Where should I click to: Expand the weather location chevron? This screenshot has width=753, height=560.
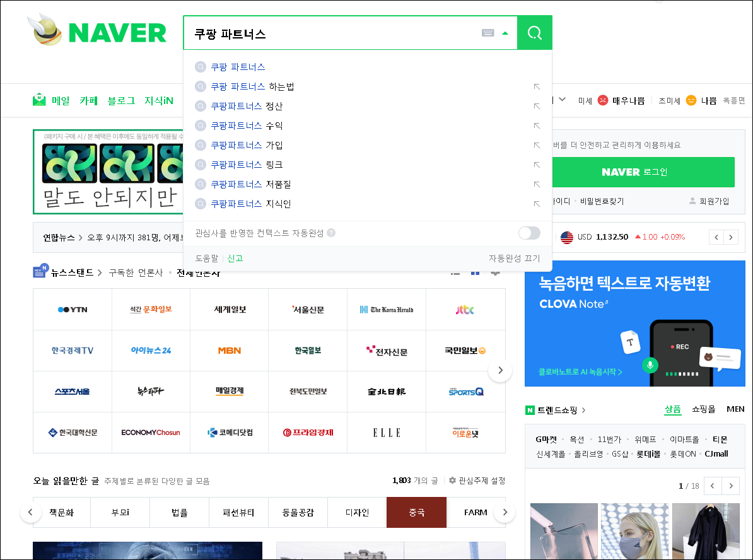tap(563, 100)
